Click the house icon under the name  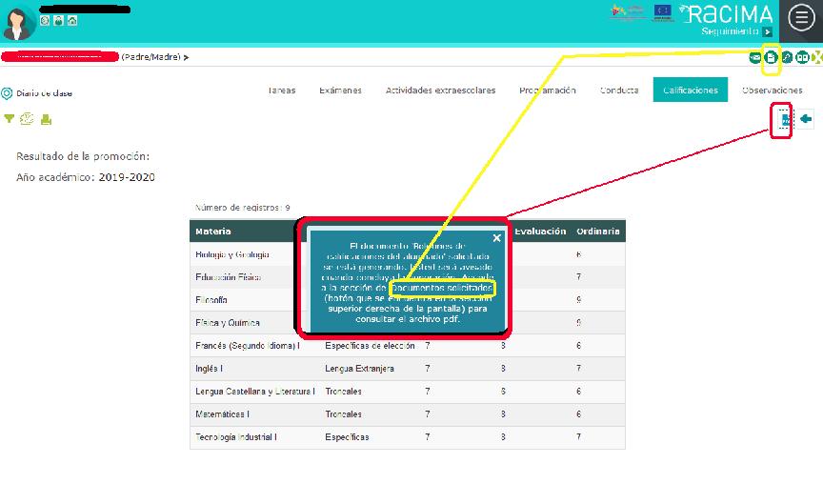[73, 20]
